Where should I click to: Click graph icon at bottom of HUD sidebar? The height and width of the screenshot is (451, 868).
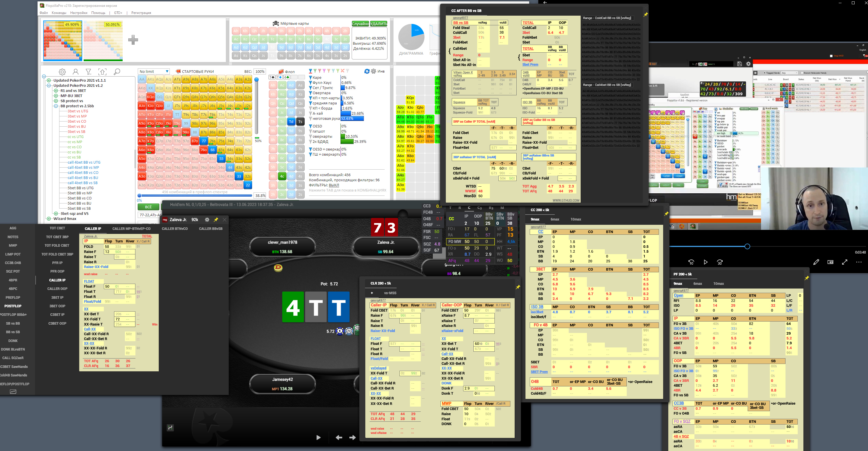[x=13, y=391]
